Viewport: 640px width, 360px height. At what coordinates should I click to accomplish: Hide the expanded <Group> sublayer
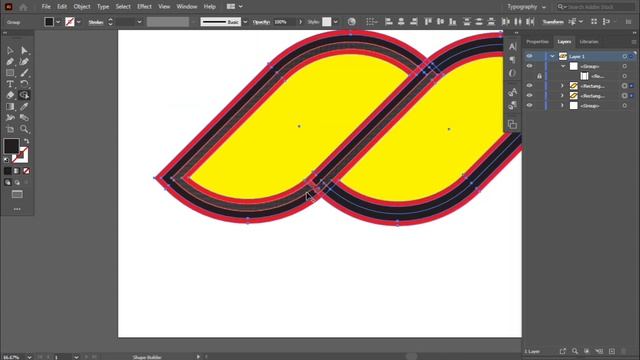coord(529,66)
